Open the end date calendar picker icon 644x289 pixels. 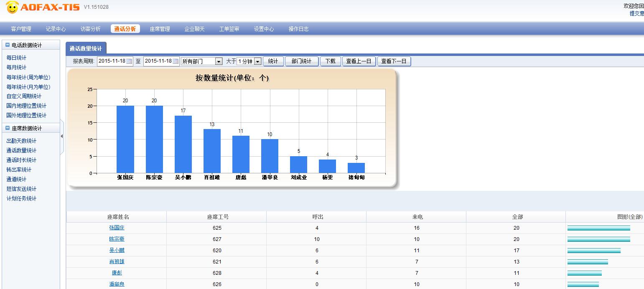click(x=176, y=61)
